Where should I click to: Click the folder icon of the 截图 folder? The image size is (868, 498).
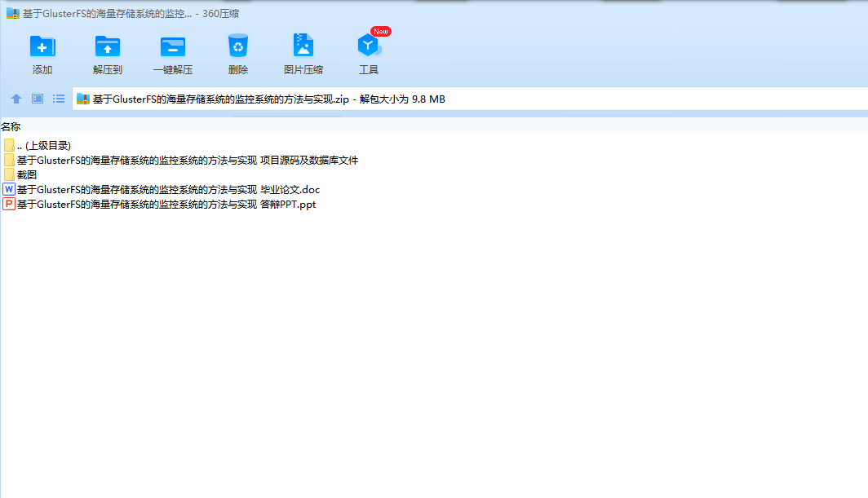click(9, 175)
